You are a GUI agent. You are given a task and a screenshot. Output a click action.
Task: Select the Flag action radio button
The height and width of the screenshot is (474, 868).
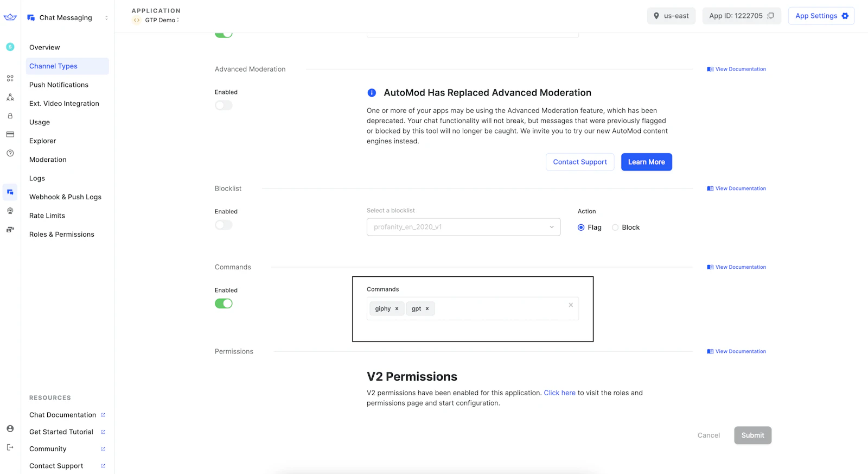581,227
